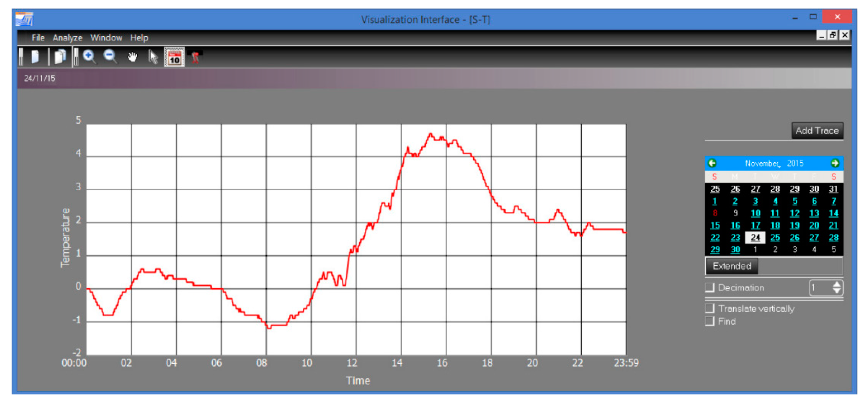Select November 25 in the calendar
868x402 pixels.
click(x=775, y=237)
